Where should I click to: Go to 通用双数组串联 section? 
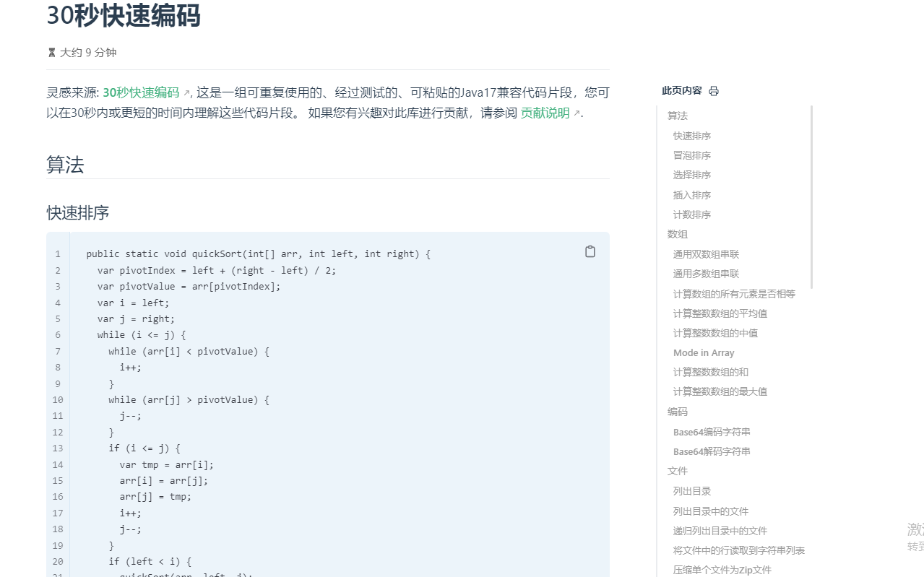[x=707, y=254]
